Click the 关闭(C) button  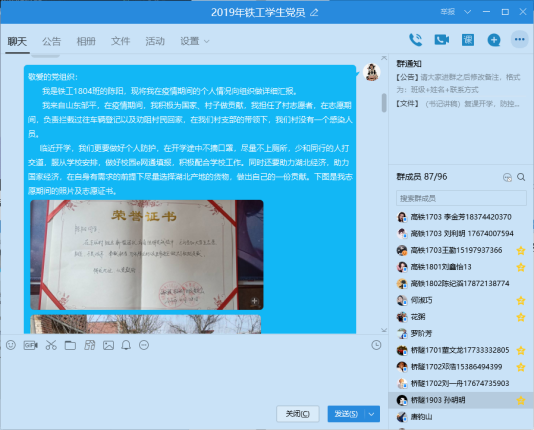point(298,414)
